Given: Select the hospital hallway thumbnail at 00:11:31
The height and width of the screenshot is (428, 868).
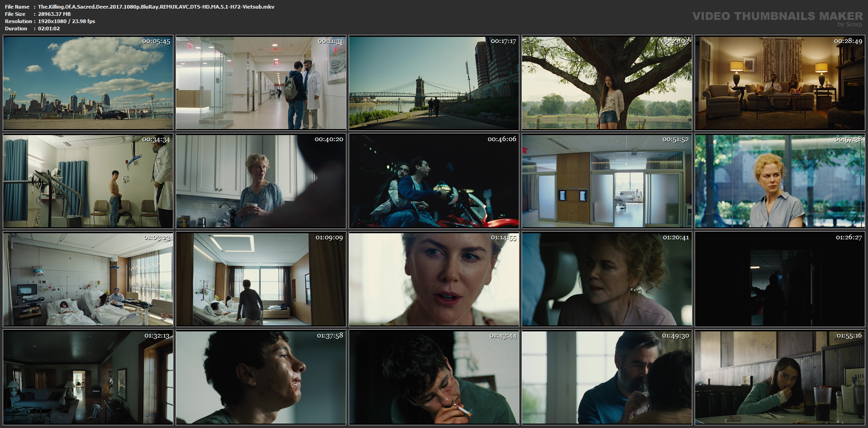Looking at the screenshot, I should [x=261, y=83].
